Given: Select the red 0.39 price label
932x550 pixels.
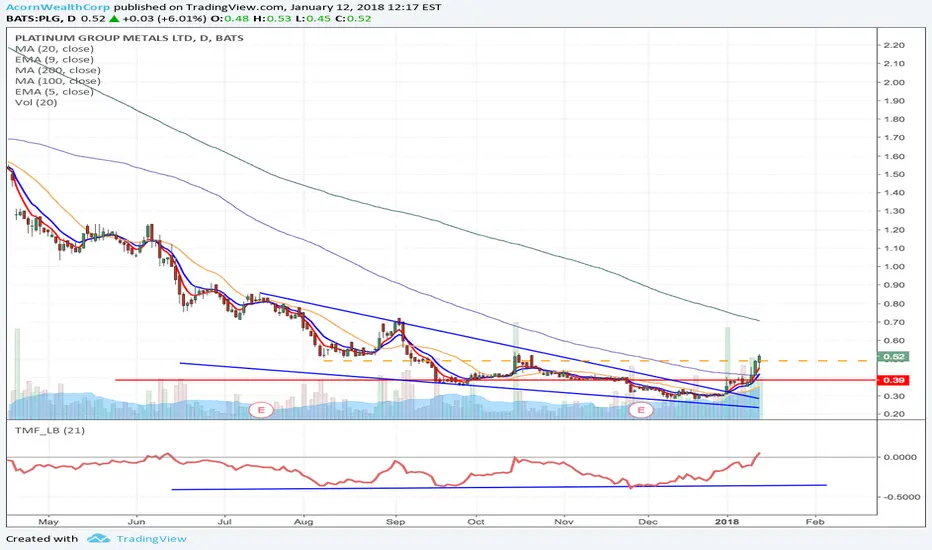Looking at the screenshot, I should 893,380.
